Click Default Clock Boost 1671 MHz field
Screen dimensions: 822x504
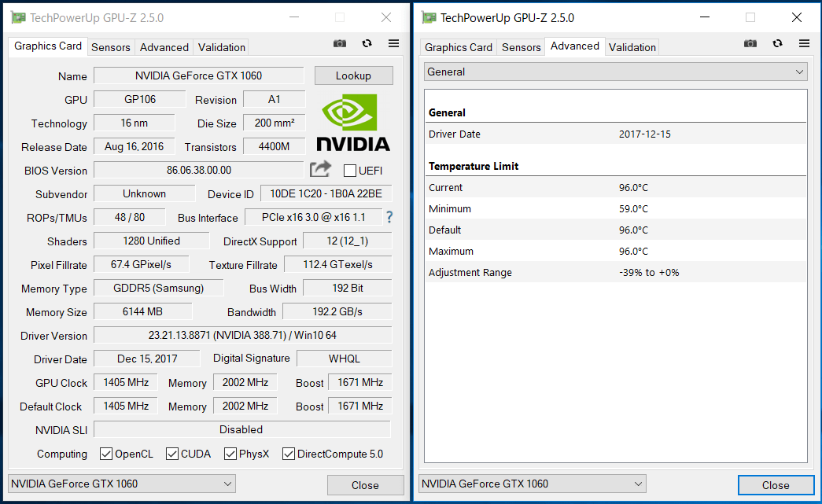(360, 406)
